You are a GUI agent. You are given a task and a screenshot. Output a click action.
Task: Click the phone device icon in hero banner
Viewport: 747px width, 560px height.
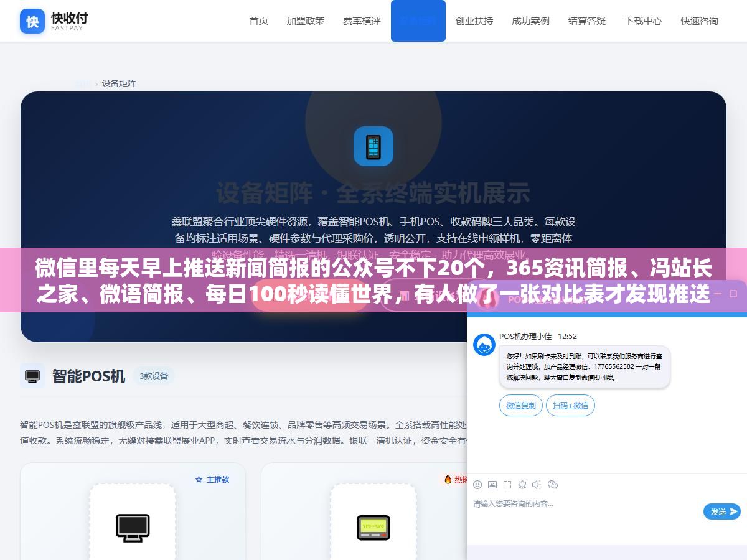coord(374,146)
